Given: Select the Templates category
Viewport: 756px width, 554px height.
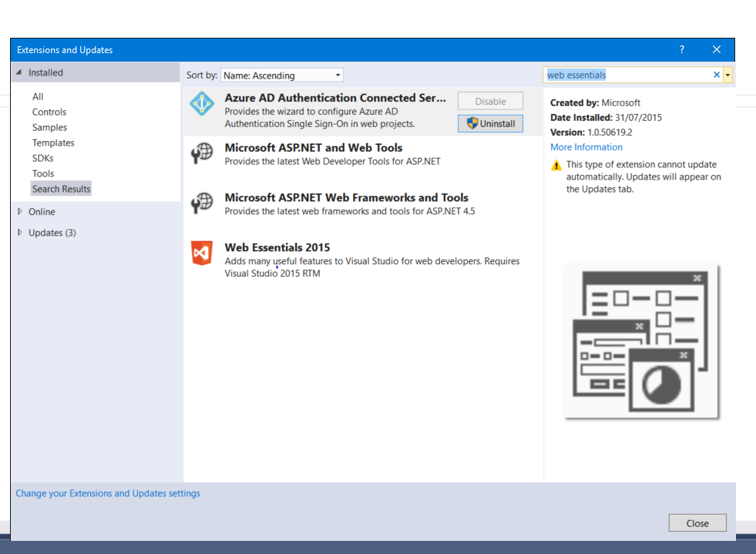Looking at the screenshot, I should coord(53,143).
